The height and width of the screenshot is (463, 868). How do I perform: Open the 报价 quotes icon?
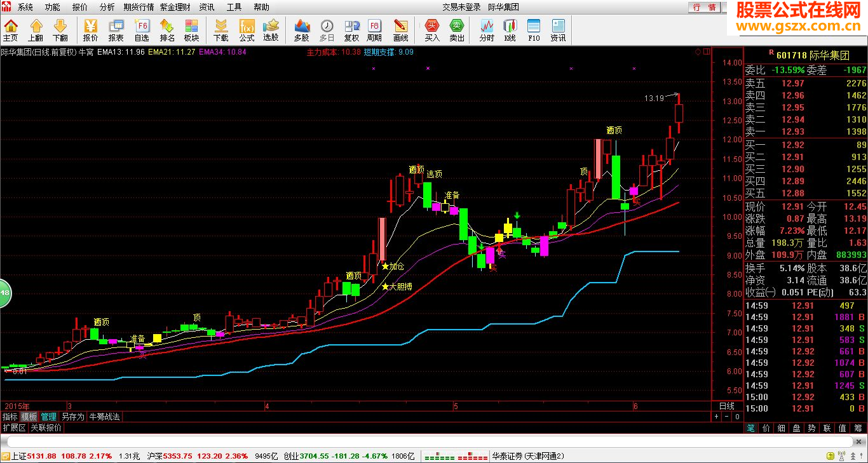click(x=91, y=30)
